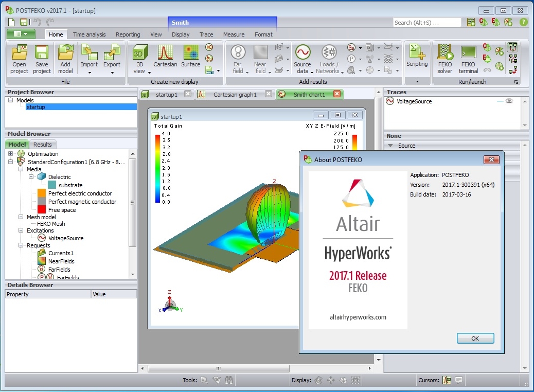Open the Measure ribbon tab

click(234, 34)
